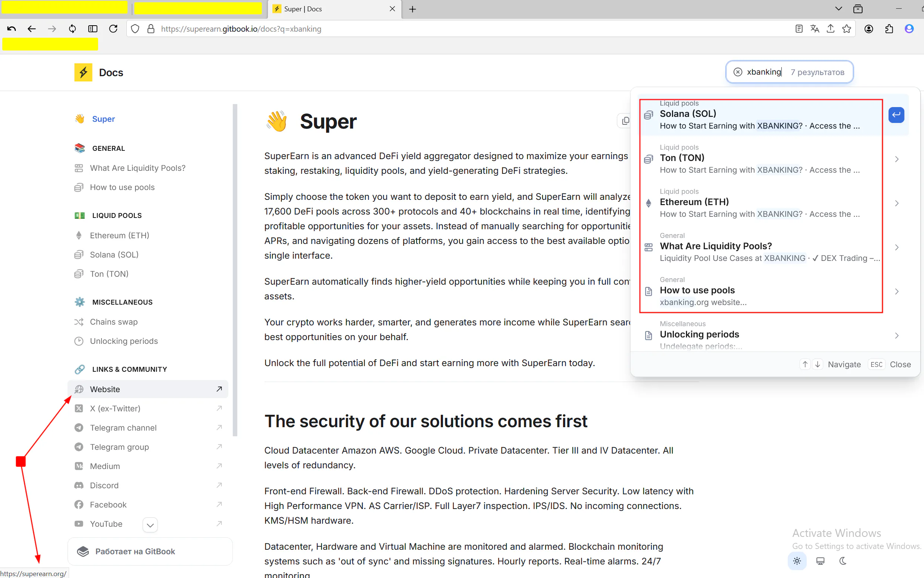Click the ESC key button to close search
924x578 pixels.
click(876, 364)
